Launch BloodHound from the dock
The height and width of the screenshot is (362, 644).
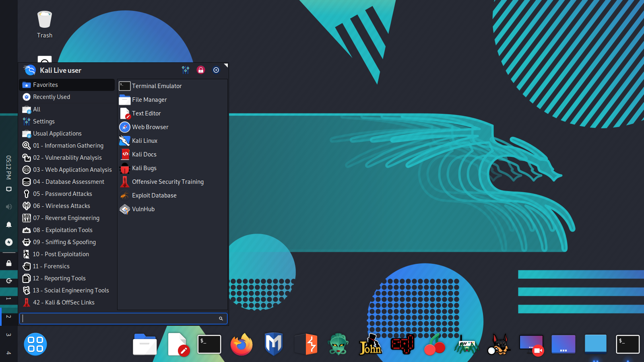point(499,344)
